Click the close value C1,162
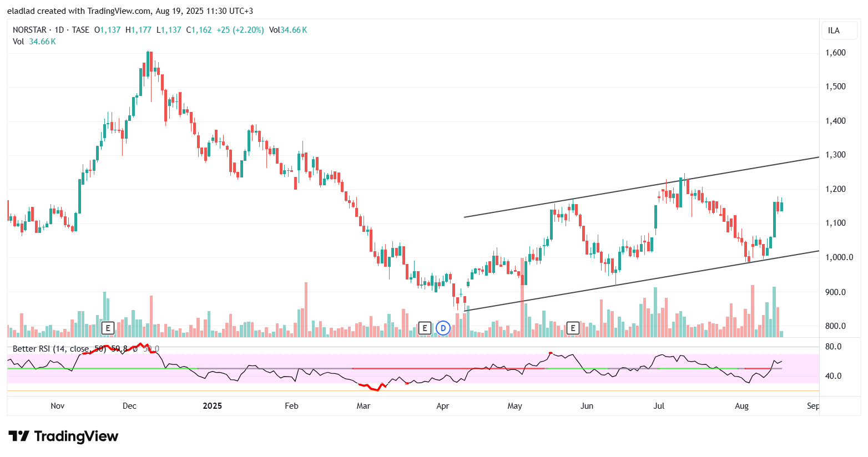Viewport: 868px width, 457px height. point(199,30)
